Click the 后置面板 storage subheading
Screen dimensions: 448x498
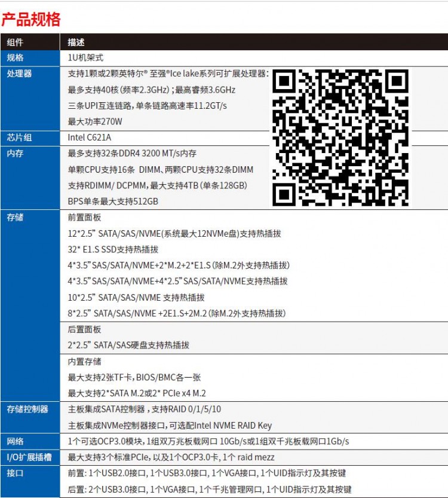coord(85,329)
